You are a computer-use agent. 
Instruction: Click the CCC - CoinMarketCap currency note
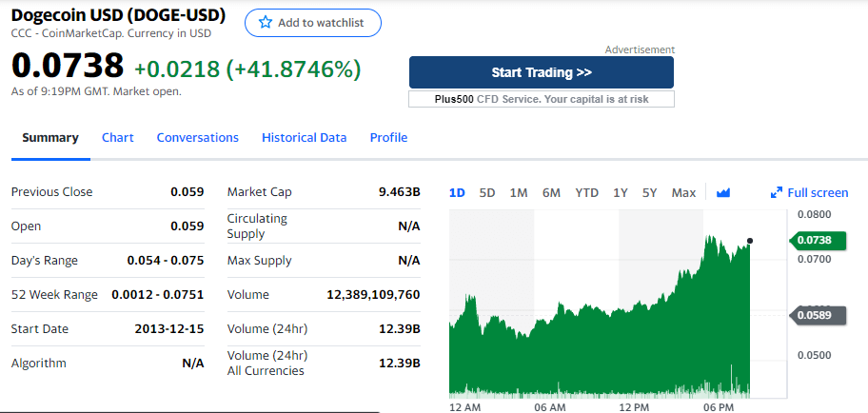(111, 33)
